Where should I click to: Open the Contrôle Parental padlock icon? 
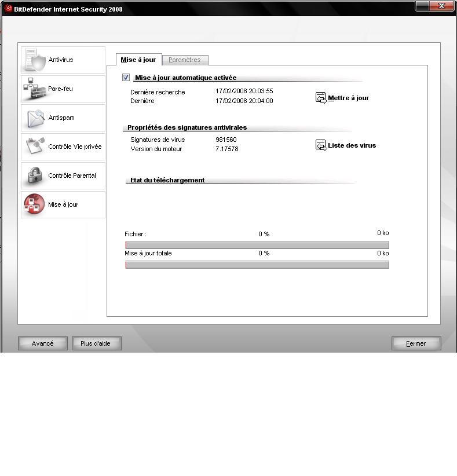[x=35, y=175]
